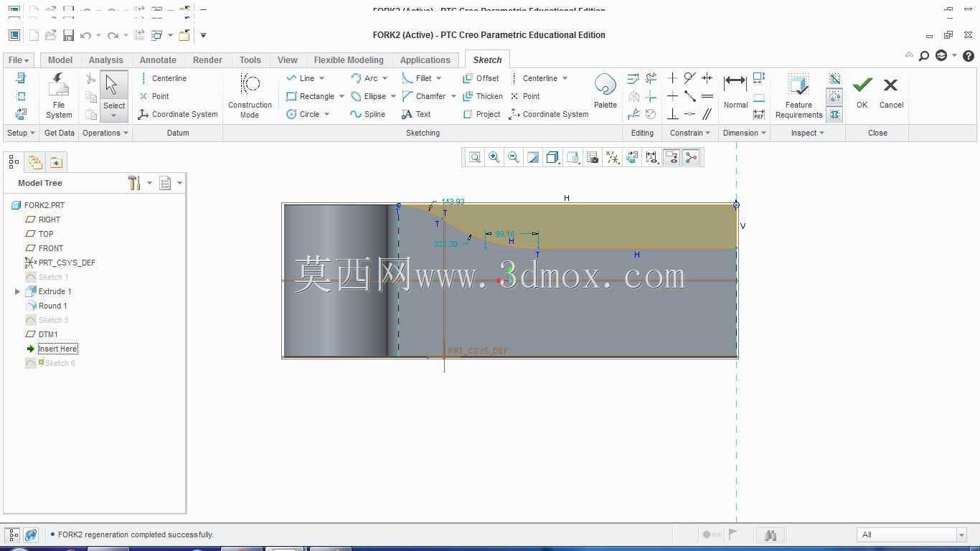Image resolution: width=980 pixels, height=551 pixels.
Task: Activate the Ellipse tool
Action: pos(369,96)
